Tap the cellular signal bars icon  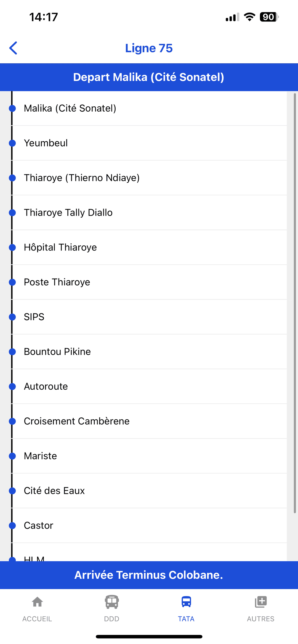pyautogui.click(x=232, y=17)
